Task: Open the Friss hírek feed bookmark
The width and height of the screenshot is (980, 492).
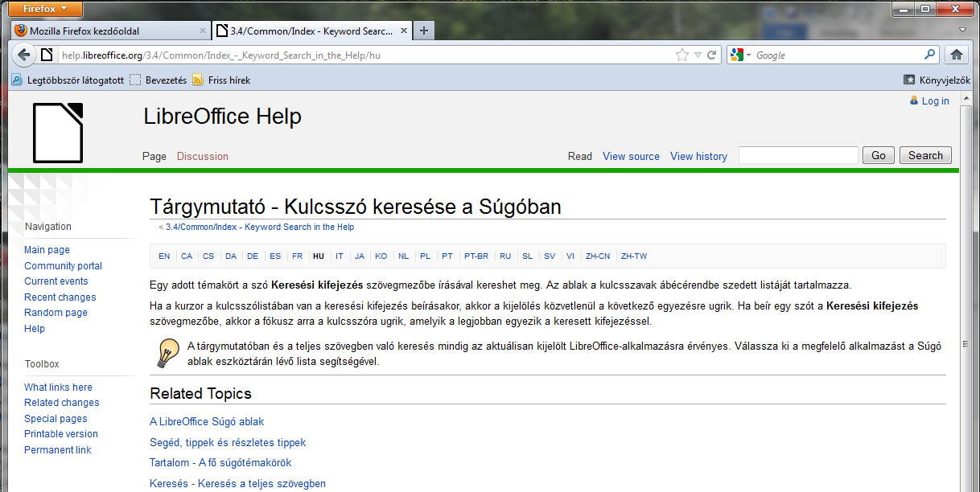Action: [221, 80]
